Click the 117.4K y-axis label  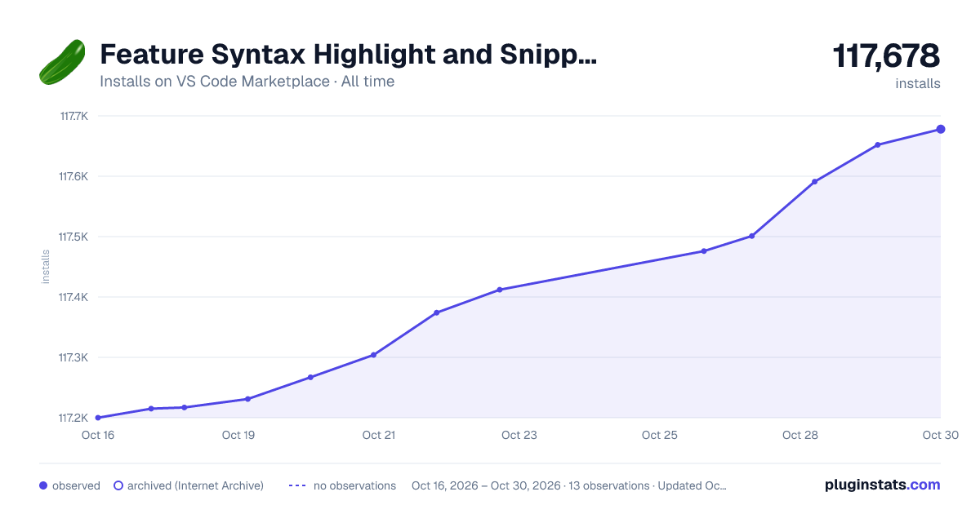pyautogui.click(x=73, y=297)
